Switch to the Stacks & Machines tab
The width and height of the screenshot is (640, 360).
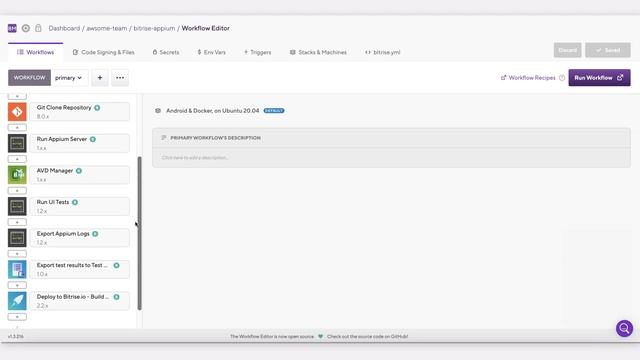(x=318, y=52)
